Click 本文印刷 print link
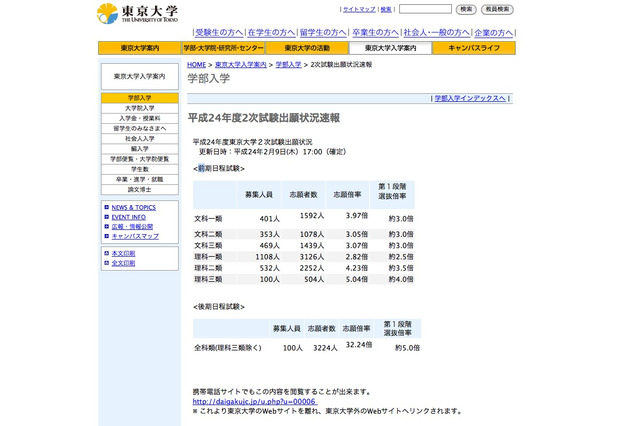Image resolution: width=640 pixels, height=426 pixels. (x=123, y=253)
